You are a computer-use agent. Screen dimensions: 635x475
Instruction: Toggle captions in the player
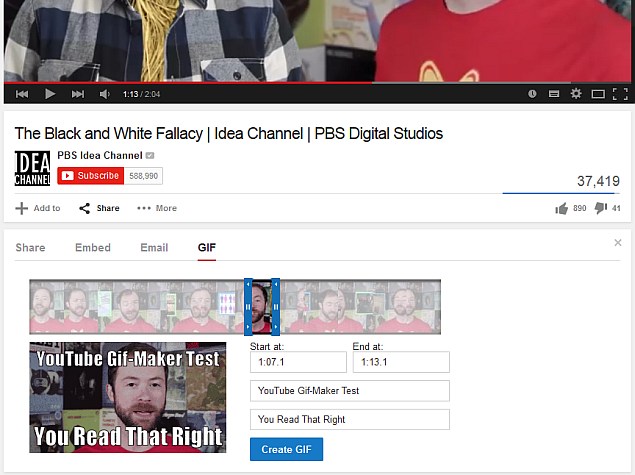point(553,94)
